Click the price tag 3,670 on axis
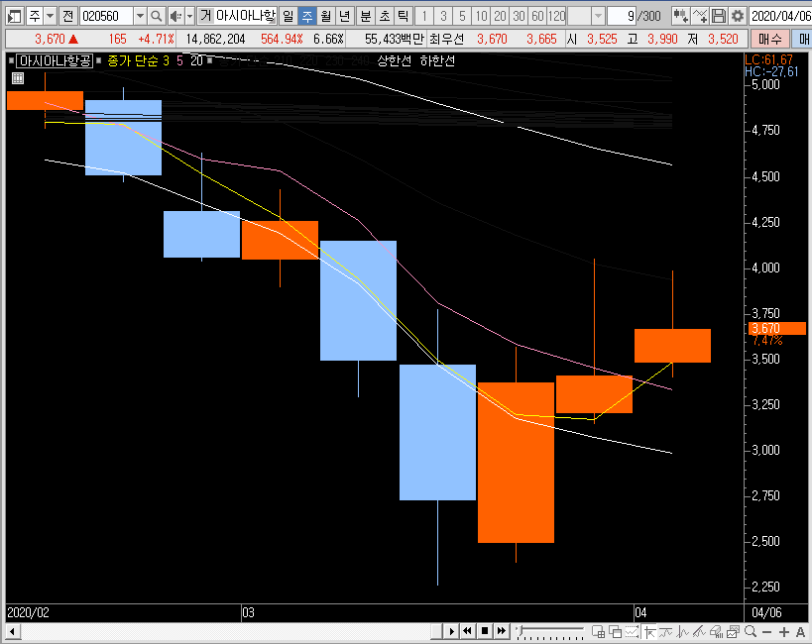Image resolution: width=812 pixels, height=644 pixels. pyautogui.click(x=776, y=328)
